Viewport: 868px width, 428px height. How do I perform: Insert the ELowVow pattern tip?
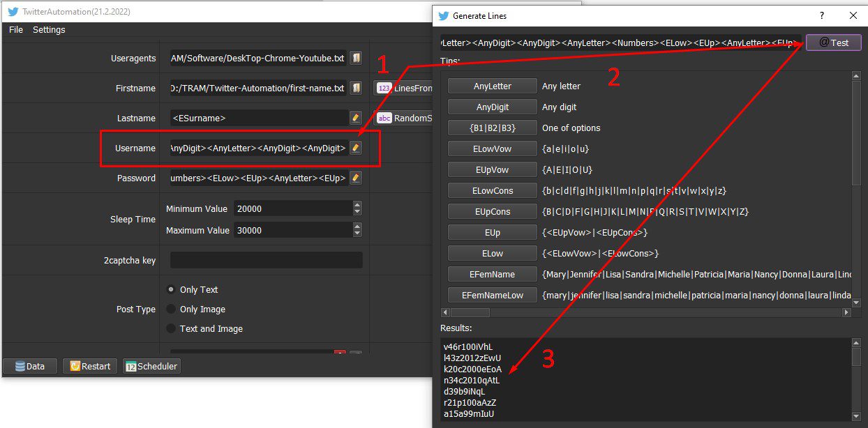(493, 148)
